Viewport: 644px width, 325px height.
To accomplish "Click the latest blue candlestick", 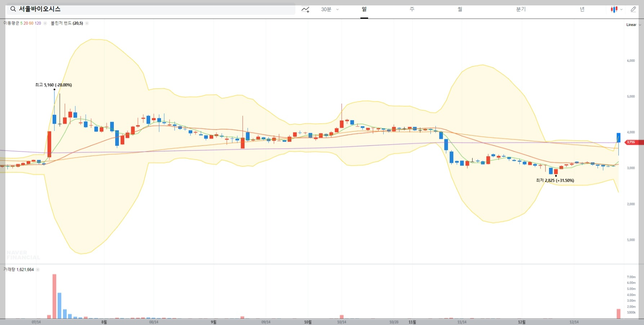I will (x=618, y=138).
